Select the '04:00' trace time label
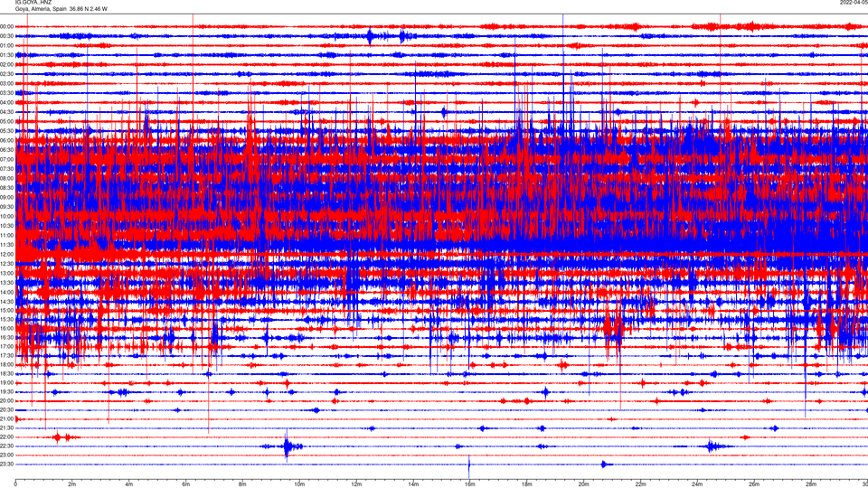 (6, 102)
